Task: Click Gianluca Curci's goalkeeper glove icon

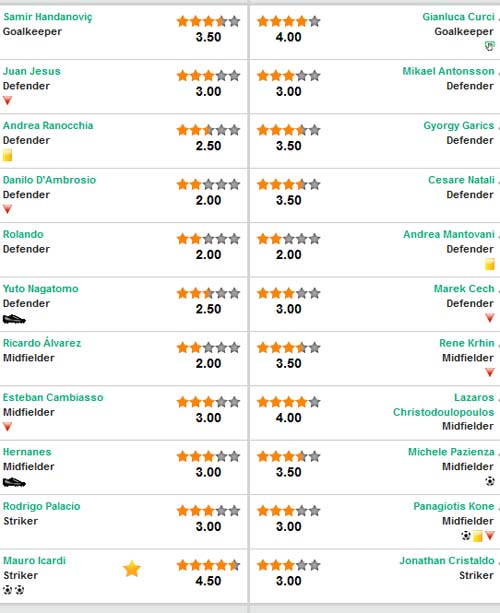Action: pyautogui.click(x=489, y=46)
